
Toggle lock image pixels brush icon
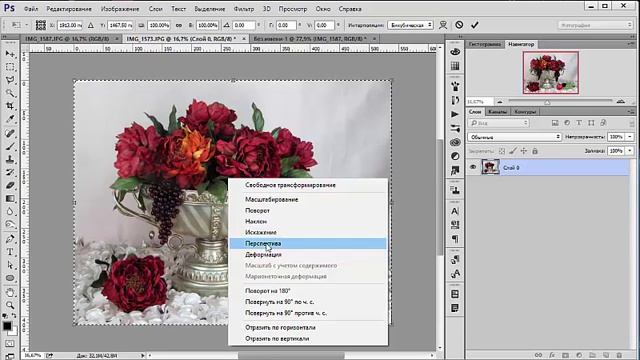click(x=513, y=151)
